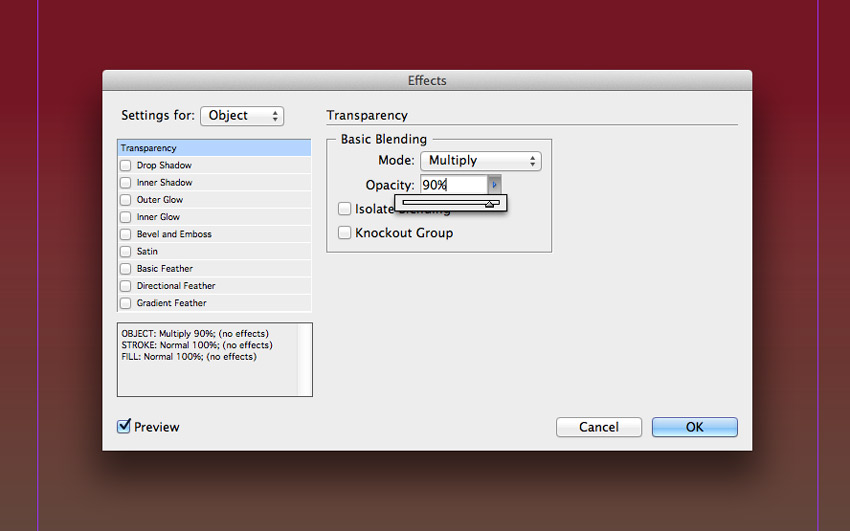Viewport: 850px width, 531px height.
Task: Toggle the Isolate Blending checkbox
Action: tap(345, 209)
